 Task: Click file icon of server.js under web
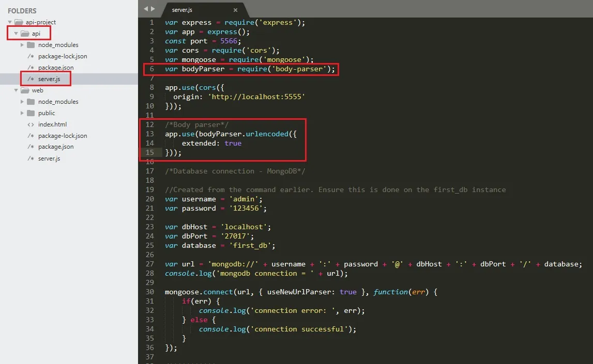pos(31,158)
